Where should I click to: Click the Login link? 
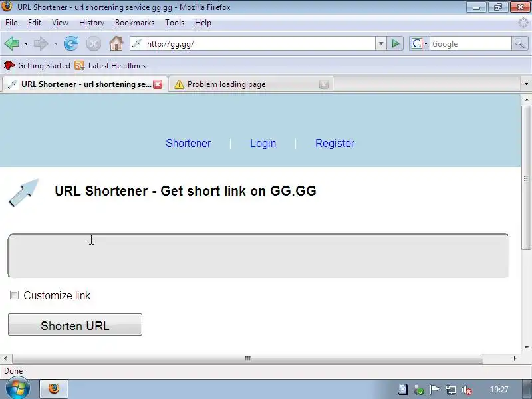[263, 143]
